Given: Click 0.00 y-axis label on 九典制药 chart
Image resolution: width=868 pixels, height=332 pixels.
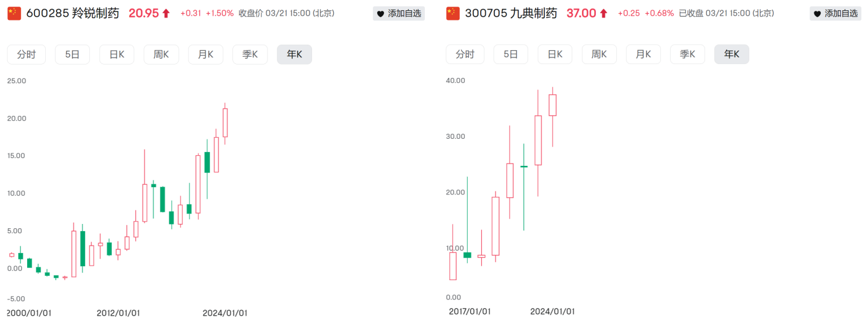Looking at the screenshot, I should tap(453, 297).
